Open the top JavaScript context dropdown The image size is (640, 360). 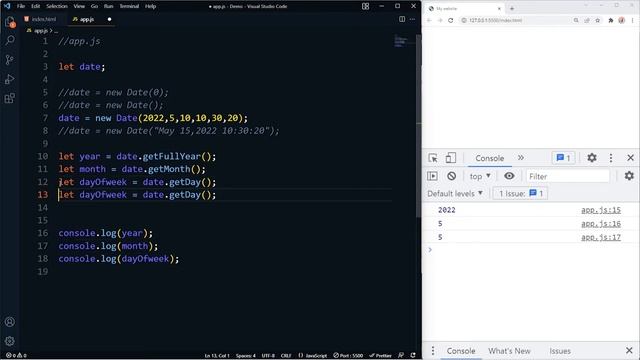[x=480, y=176]
